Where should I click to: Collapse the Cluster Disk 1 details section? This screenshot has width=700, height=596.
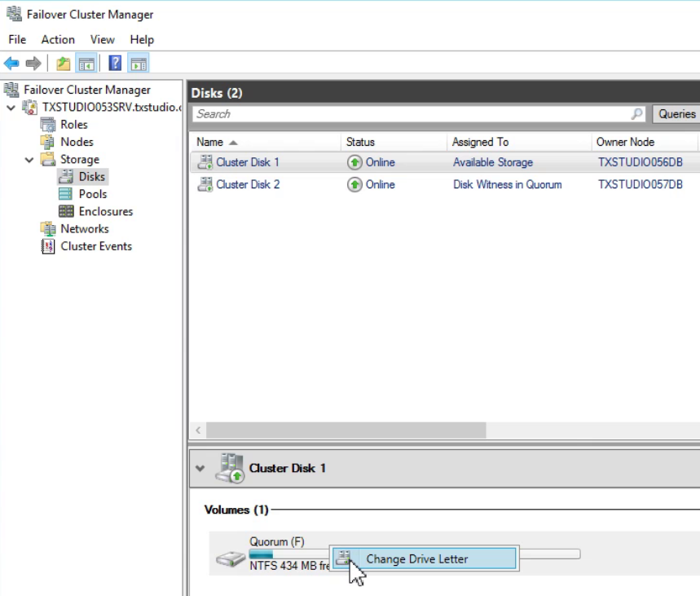tap(200, 468)
